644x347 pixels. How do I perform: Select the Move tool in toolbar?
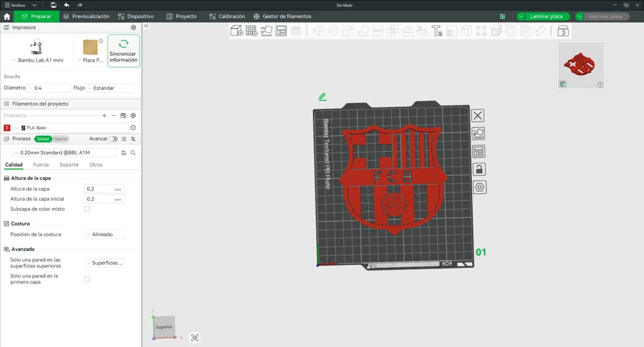319,31
